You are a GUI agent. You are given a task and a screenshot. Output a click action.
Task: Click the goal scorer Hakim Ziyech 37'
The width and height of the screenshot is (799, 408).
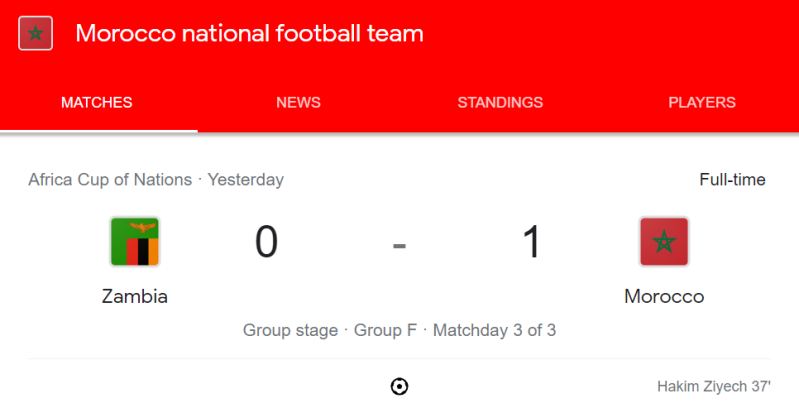[713, 386]
